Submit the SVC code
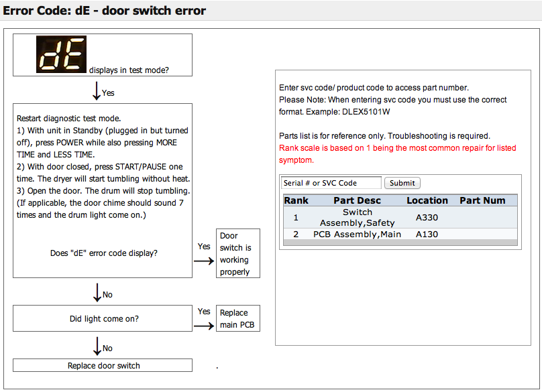Image resolution: width=542 pixels, height=392 pixels. (x=402, y=183)
